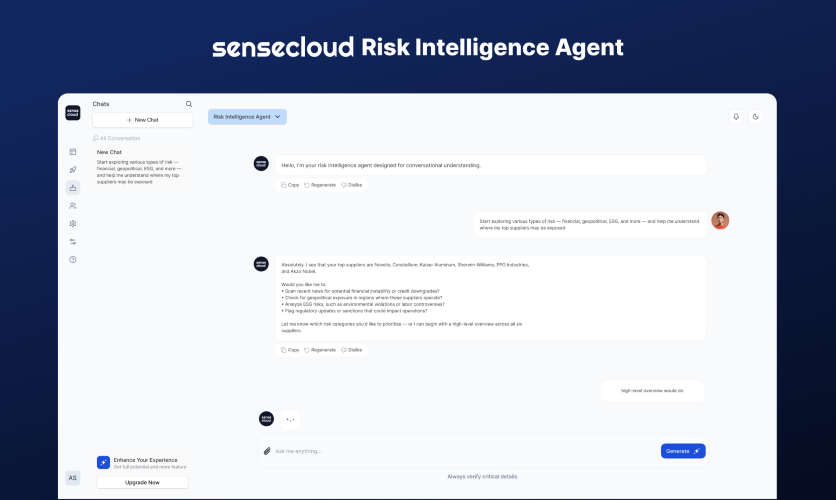Regenerate the greeting message
836x500 pixels.
320,185
